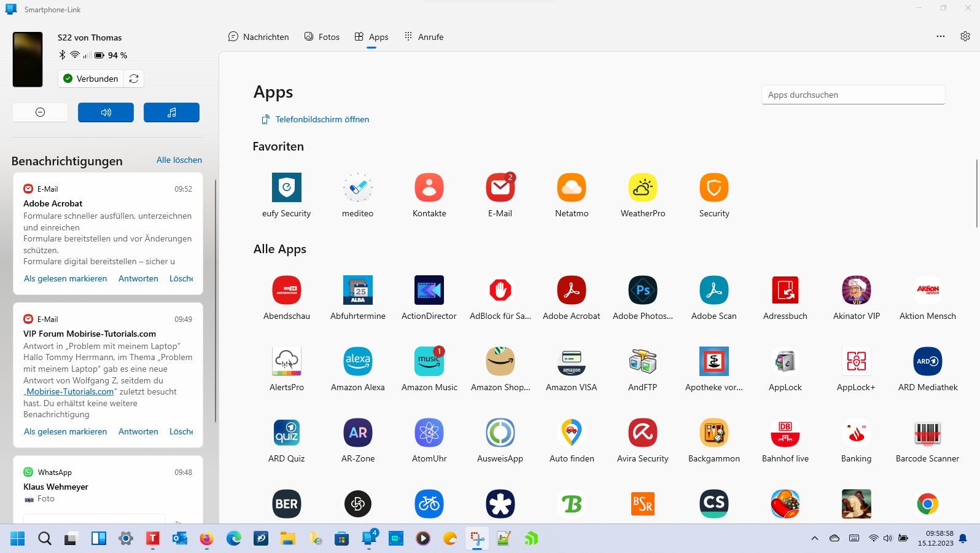Switch to the Anrufe tab

click(424, 37)
